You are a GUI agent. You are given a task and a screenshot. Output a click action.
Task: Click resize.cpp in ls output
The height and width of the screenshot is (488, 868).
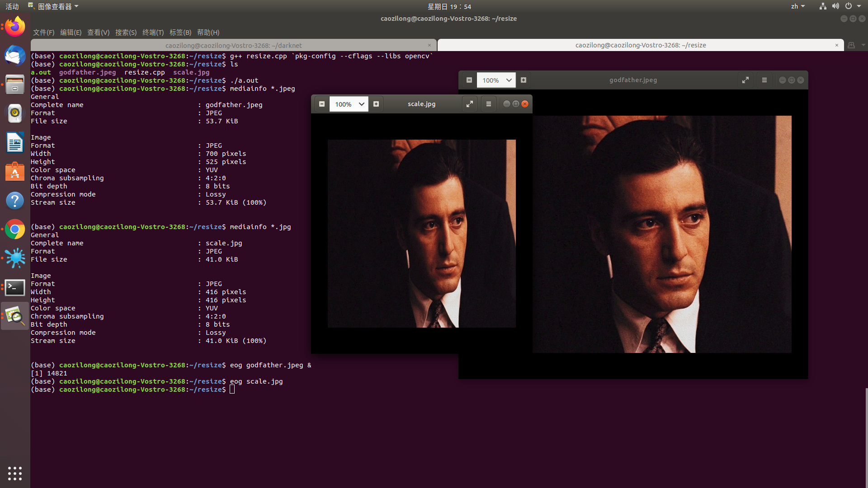pos(144,72)
